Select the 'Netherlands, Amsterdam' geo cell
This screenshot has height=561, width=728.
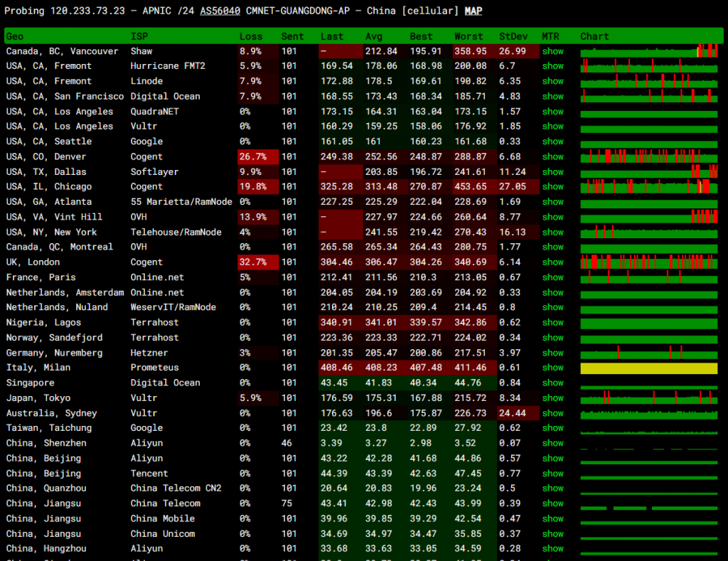coord(65,292)
